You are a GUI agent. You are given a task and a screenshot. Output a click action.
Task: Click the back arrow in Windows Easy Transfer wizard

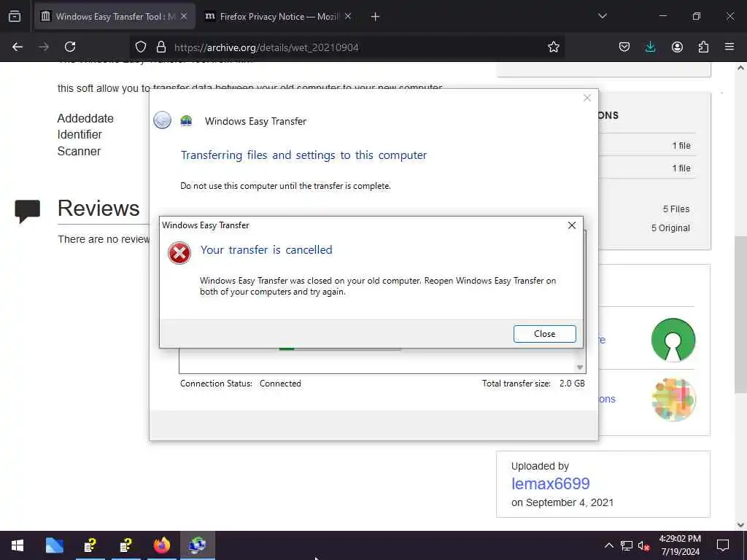click(163, 120)
